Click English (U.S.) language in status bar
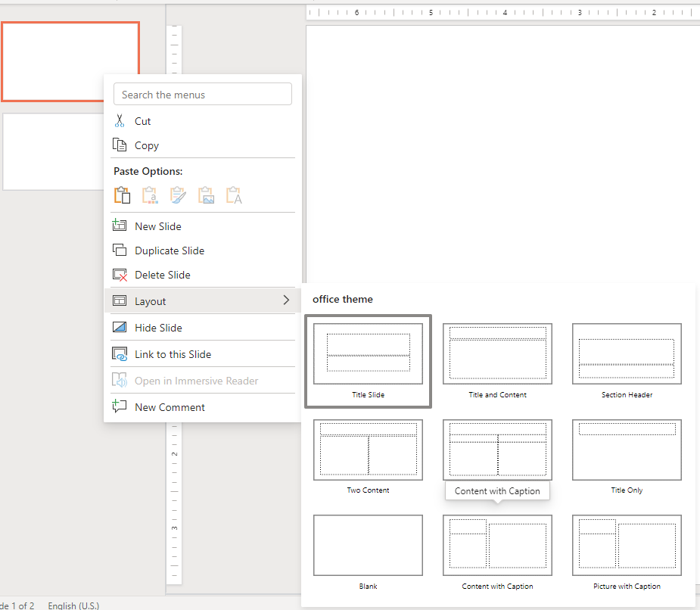The image size is (700, 610). pos(73,605)
